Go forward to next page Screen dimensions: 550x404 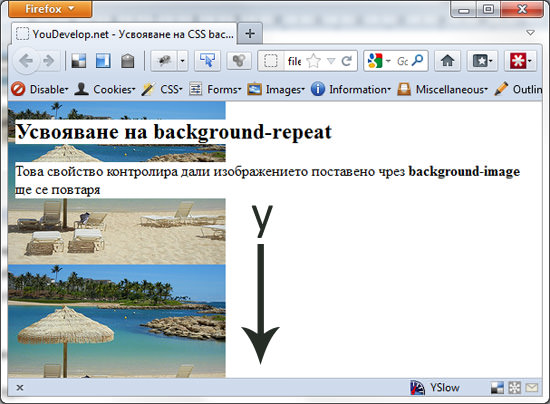pos(48,61)
